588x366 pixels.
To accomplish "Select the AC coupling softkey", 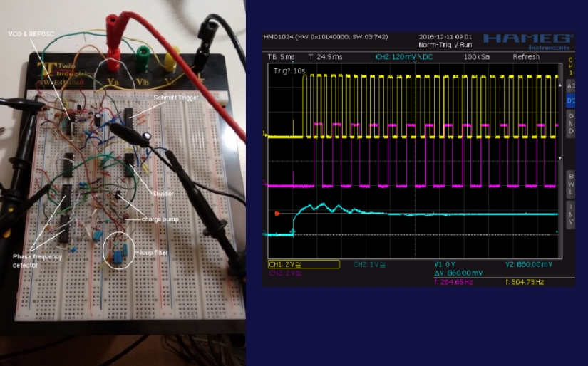I will click(x=570, y=86).
